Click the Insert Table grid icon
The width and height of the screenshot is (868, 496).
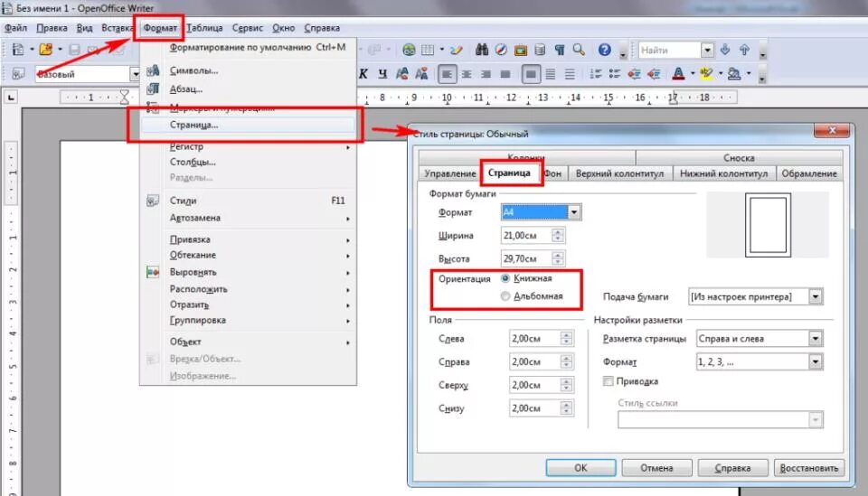coord(428,50)
